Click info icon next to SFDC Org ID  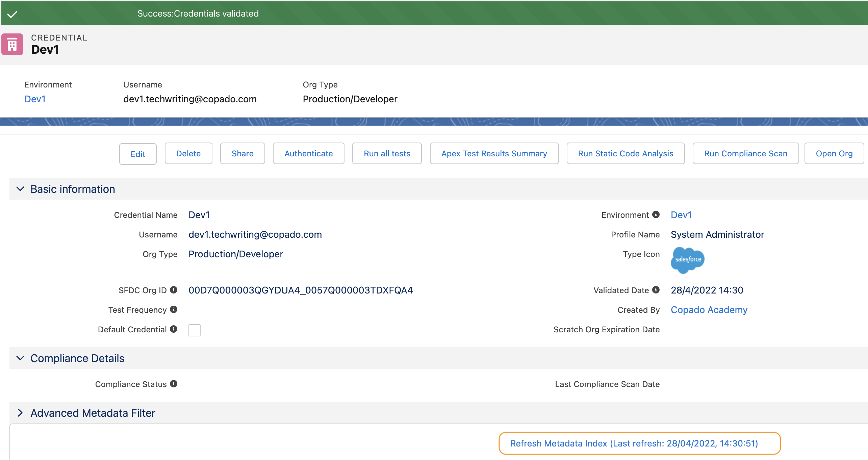coord(174,290)
